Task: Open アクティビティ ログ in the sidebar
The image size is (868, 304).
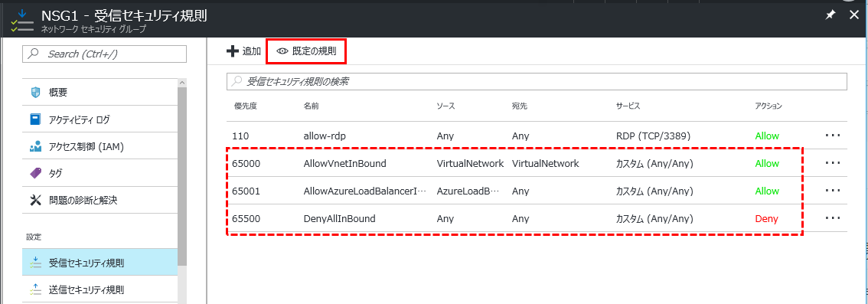Action: pyautogui.click(x=100, y=119)
